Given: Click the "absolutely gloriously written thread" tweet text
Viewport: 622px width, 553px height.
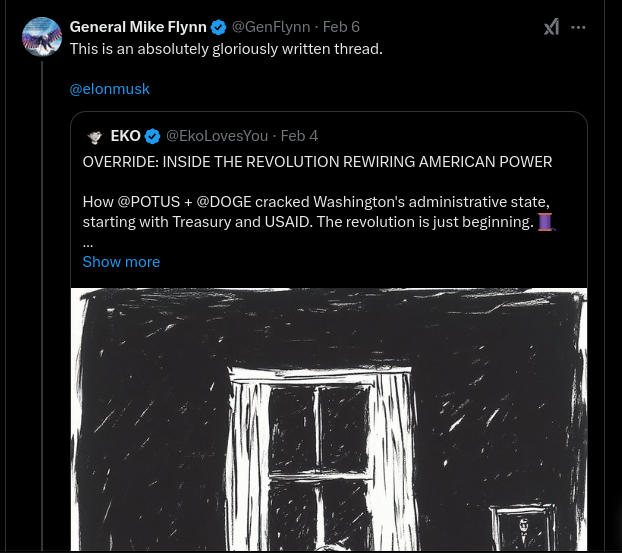Looking at the screenshot, I should (226, 49).
